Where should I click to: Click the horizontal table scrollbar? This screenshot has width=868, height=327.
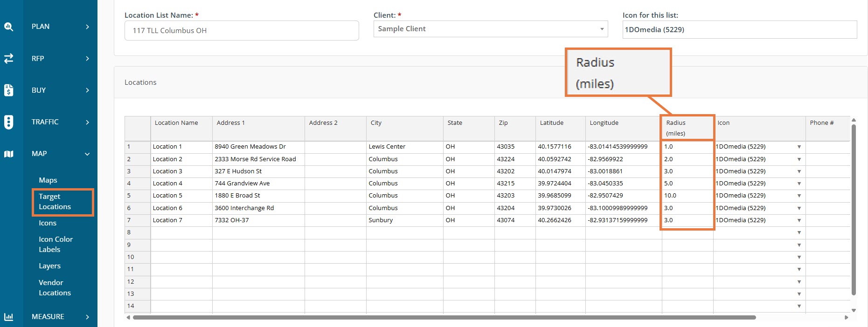coord(443,318)
